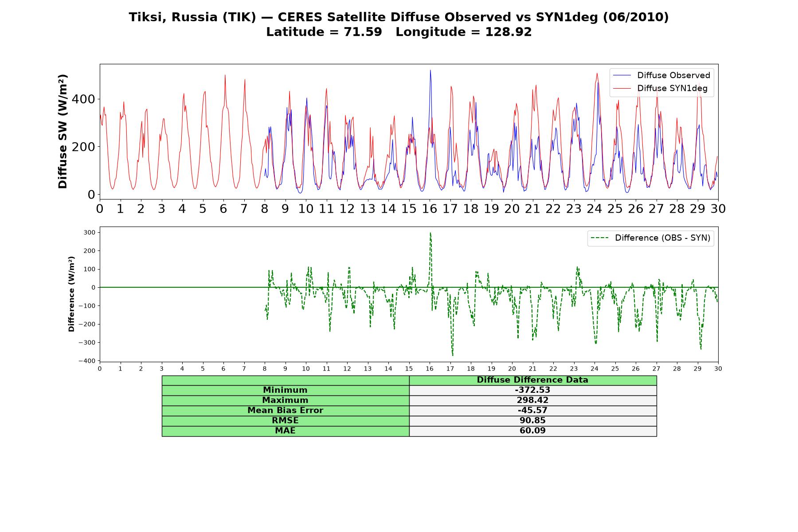
Task: Click the blue line swatch in legend
Action: click(622, 75)
